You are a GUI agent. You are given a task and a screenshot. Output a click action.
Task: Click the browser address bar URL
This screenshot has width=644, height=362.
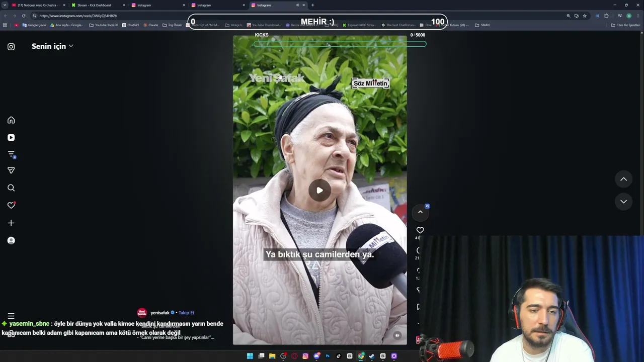[x=78, y=16]
